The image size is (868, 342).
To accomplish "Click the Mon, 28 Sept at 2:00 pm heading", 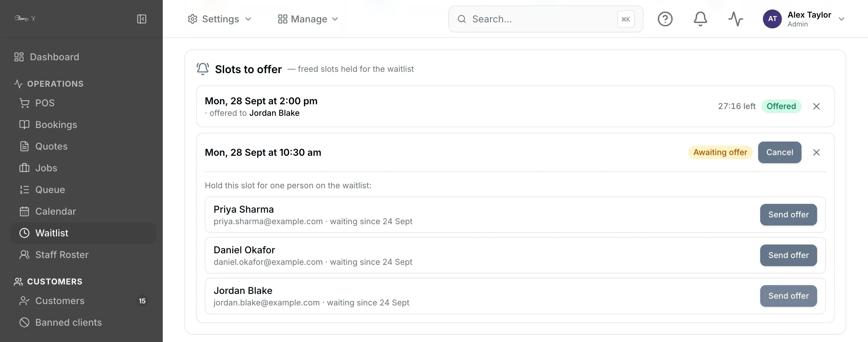I will tap(261, 101).
